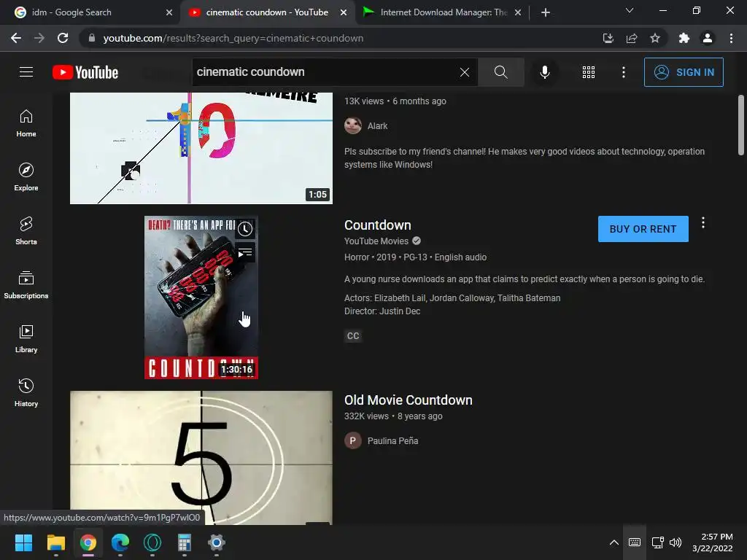Screen dimensions: 747x560
Task: Open the YouTube hamburger guide menu
Action: pyautogui.click(x=26, y=72)
